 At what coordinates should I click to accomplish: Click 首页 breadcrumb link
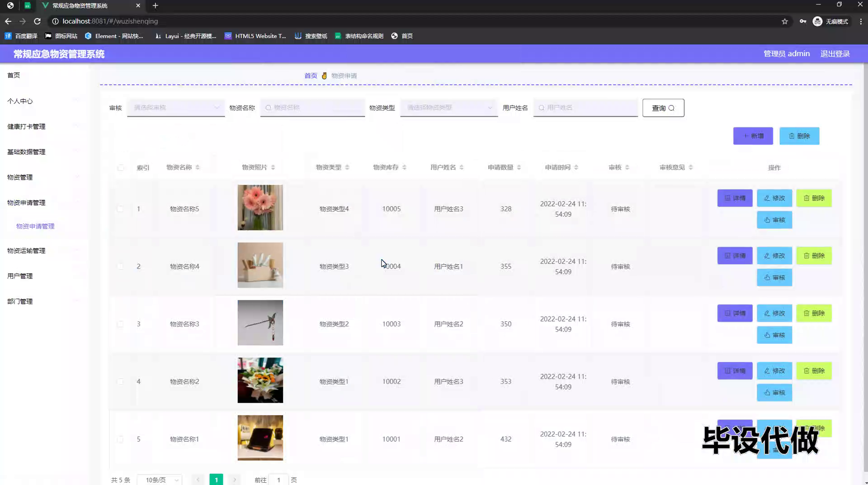click(x=311, y=76)
